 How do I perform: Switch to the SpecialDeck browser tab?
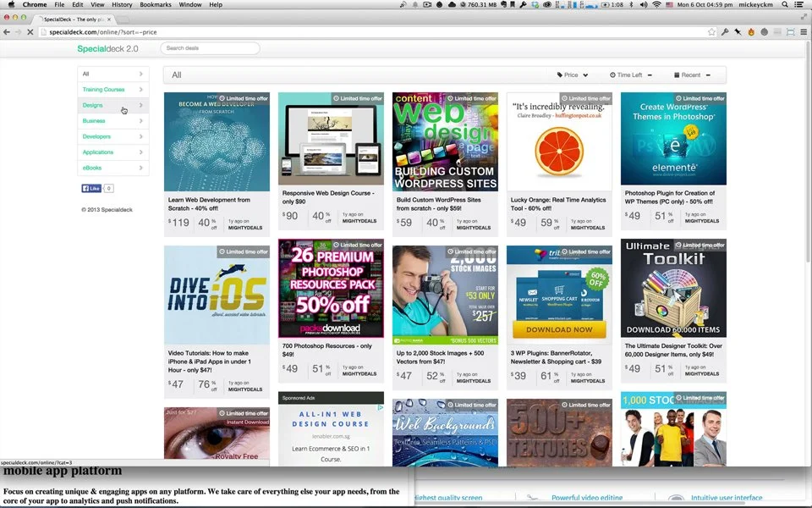(x=73, y=19)
